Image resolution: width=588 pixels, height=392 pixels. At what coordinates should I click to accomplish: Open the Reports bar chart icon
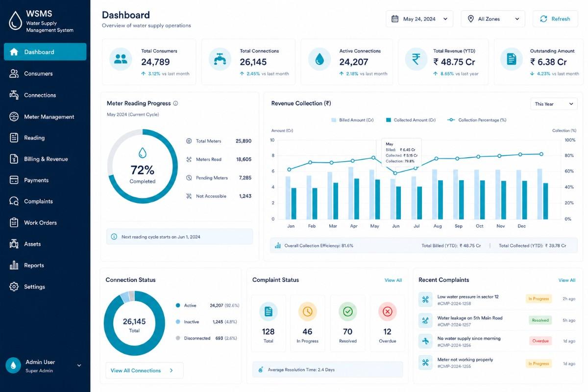click(x=14, y=265)
